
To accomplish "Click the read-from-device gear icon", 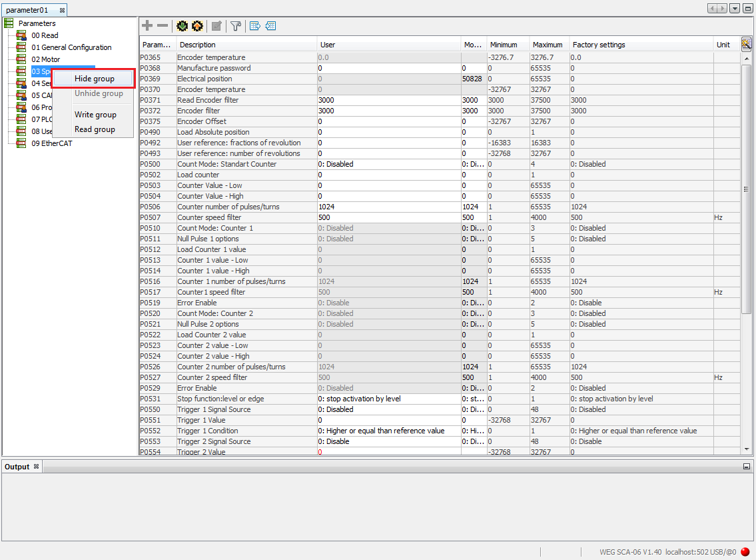I will point(183,25).
